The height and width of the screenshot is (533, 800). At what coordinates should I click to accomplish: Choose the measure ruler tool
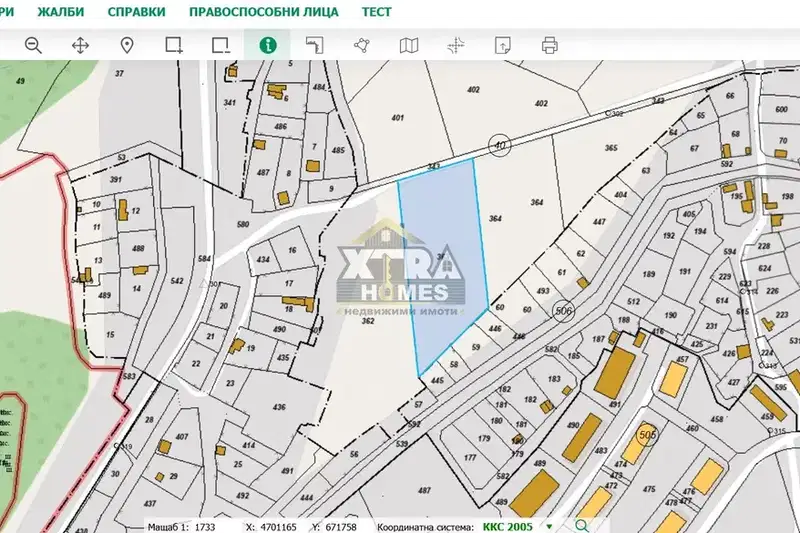[314, 45]
